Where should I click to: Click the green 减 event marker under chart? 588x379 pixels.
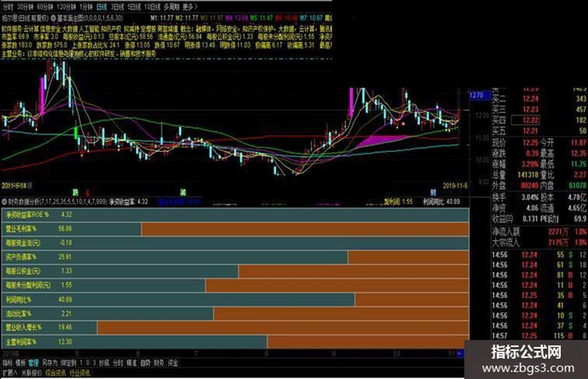[183, 192]
